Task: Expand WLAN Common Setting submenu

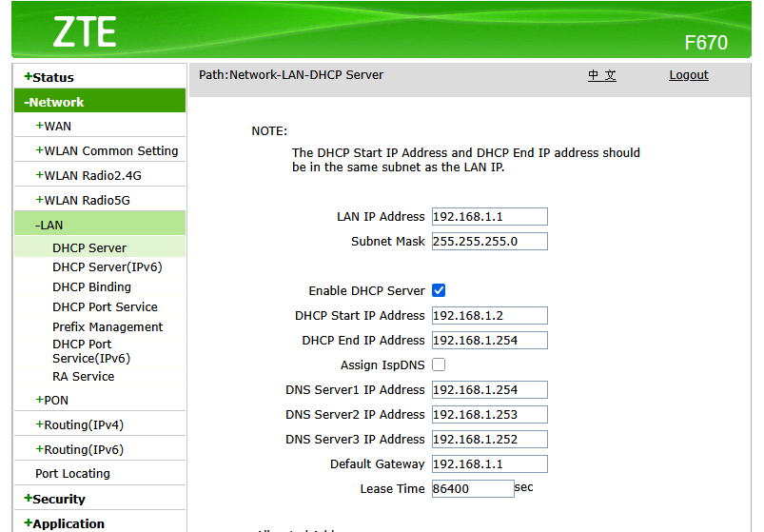Action: click(x=107, y=150)
